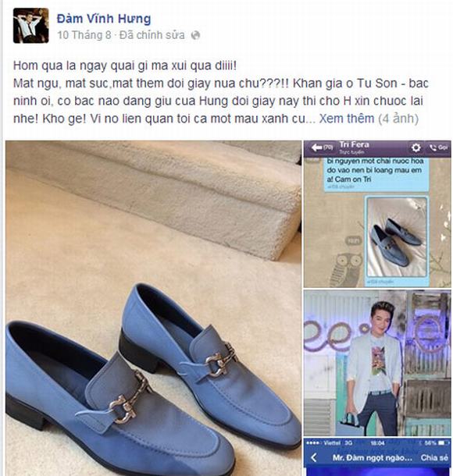The height and width of the screenshot is (476, 453).
Task: Click the Tri Fera contact name
Action: [354, 144]
